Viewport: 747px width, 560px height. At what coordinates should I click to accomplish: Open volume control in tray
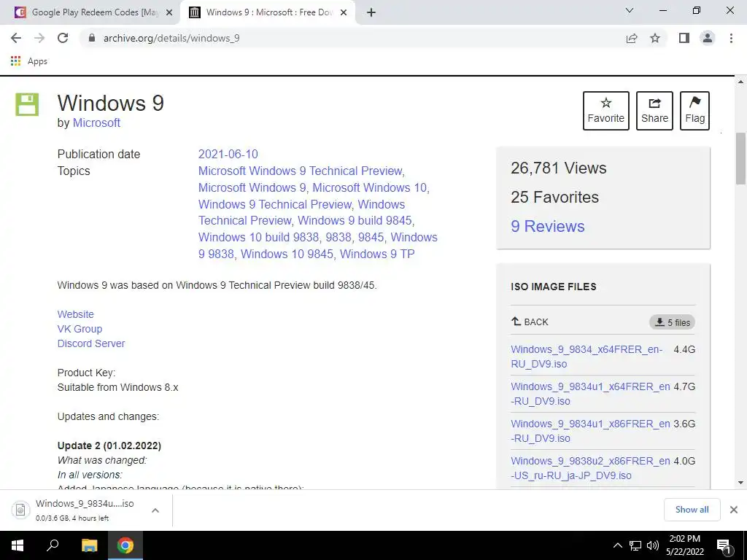pos(653,545)
